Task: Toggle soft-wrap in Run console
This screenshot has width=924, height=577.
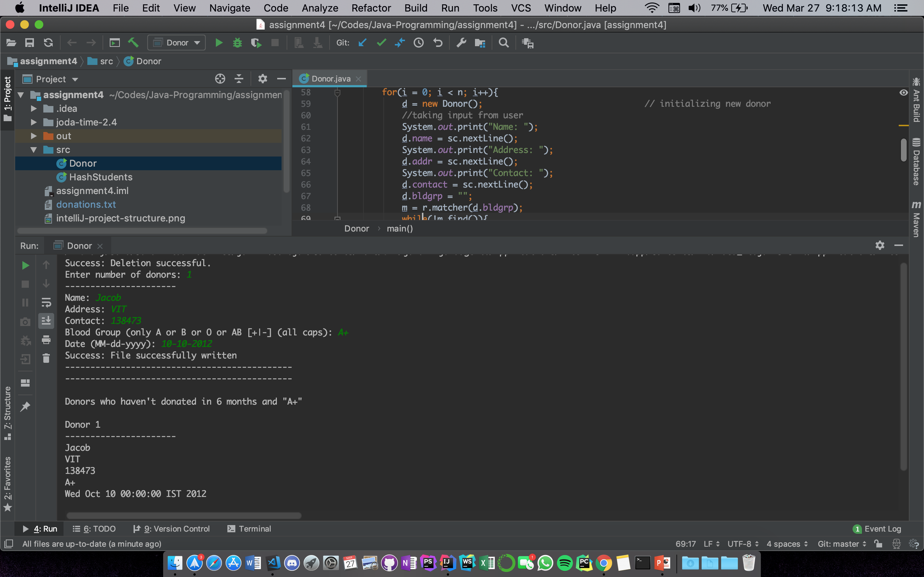Action: (46, 303)
